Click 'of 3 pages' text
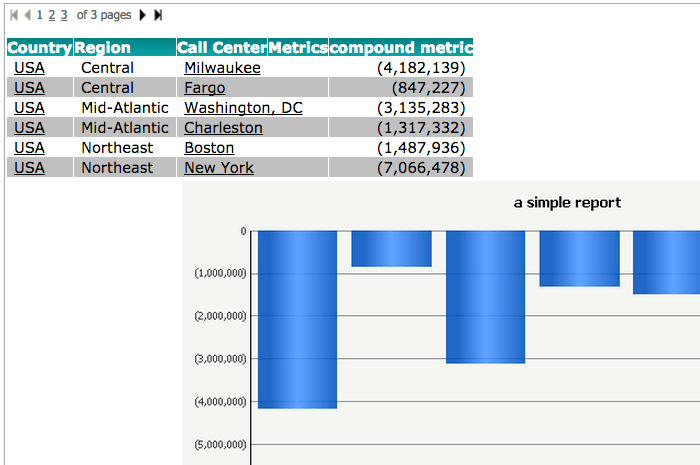This screenshot has height=465, width=700. [x=104, y=15]
